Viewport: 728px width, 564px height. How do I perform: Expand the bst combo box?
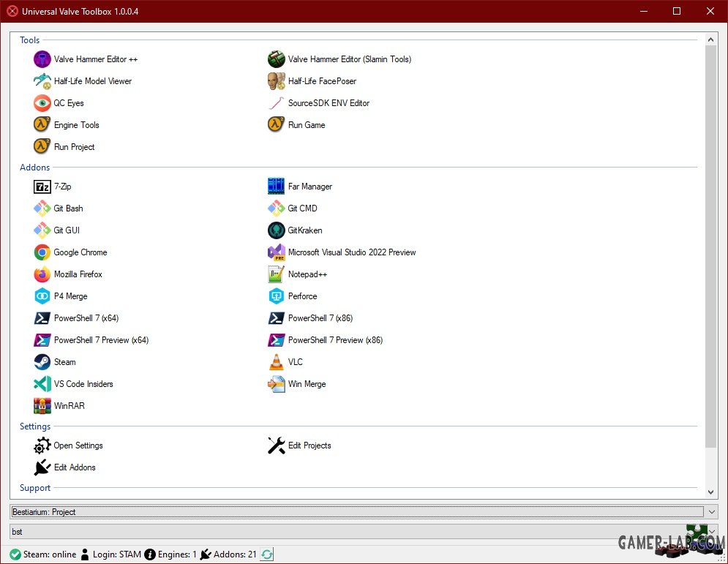712,532
